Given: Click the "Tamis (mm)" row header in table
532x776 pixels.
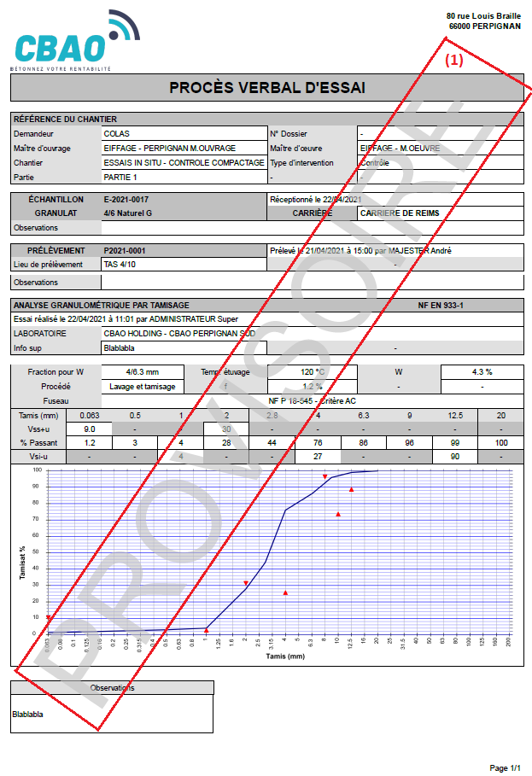Looking at the screenshot, I should 38,416.
